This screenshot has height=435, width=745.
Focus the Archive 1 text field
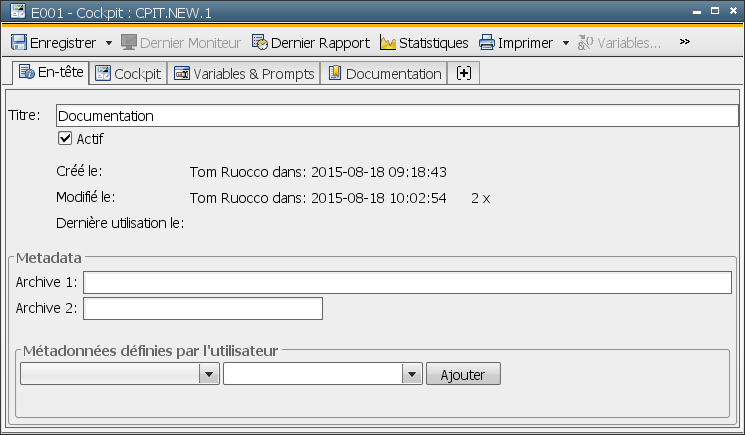click(407, 283)
